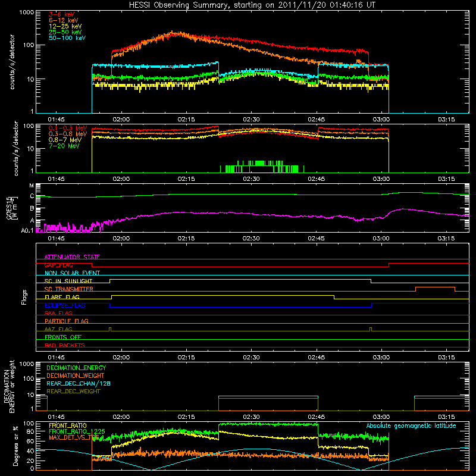Select the 6-12 keV legend label
This screenshot has width=476, height=476.
64,20
